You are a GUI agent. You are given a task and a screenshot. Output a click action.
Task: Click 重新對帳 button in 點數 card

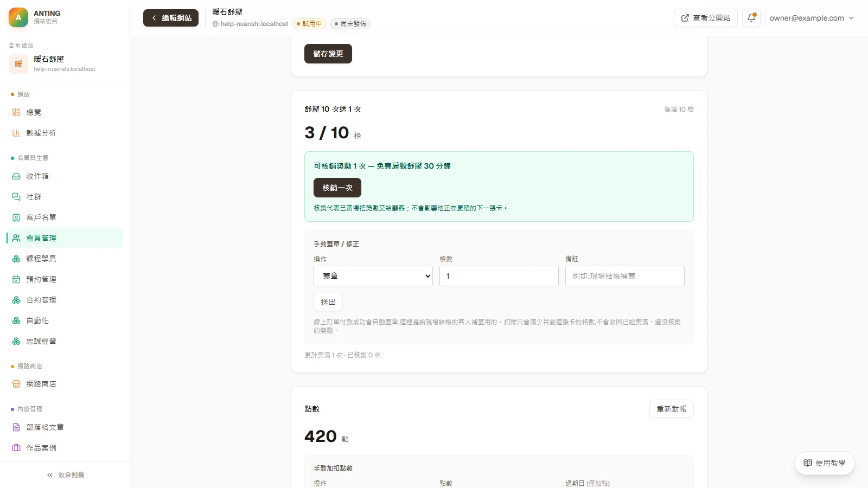click(672, 409)
